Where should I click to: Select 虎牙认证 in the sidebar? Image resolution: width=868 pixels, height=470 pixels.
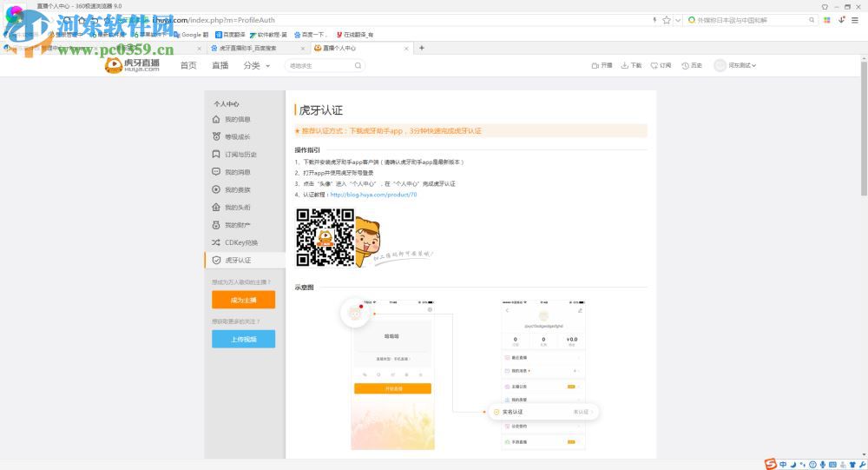point(245,260)
